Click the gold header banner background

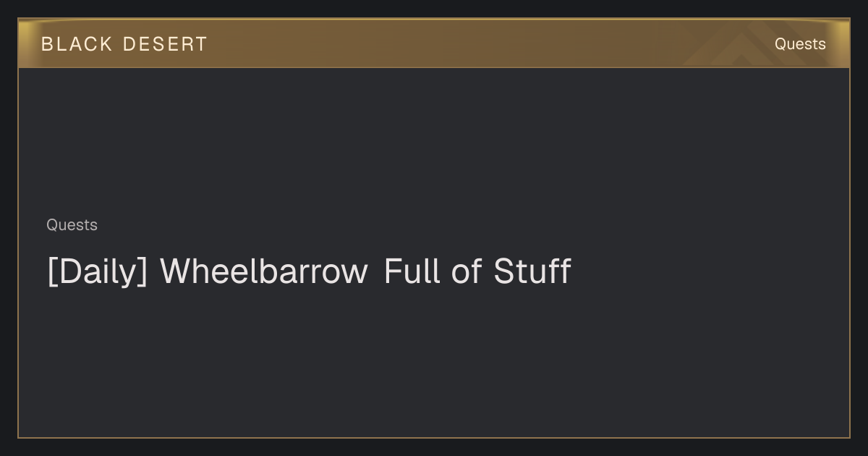pos(434,43)
